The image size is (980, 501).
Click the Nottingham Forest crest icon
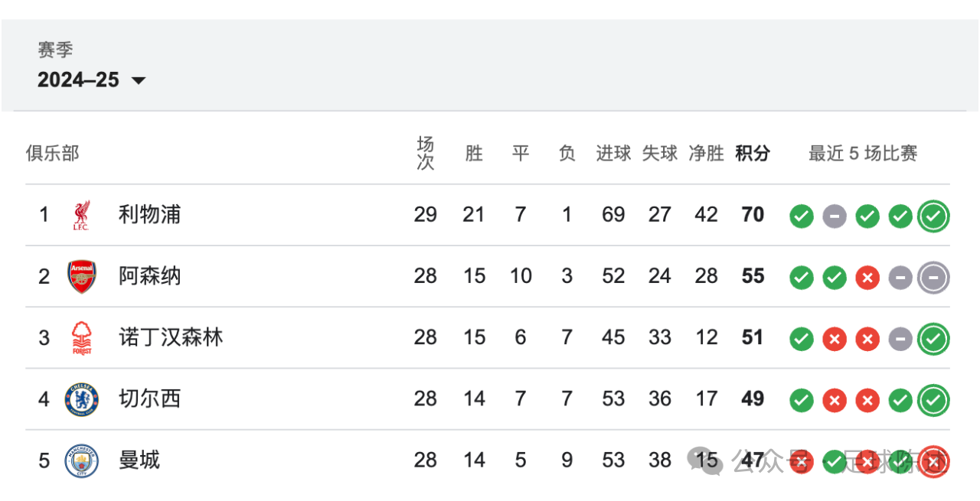(81, 337)
